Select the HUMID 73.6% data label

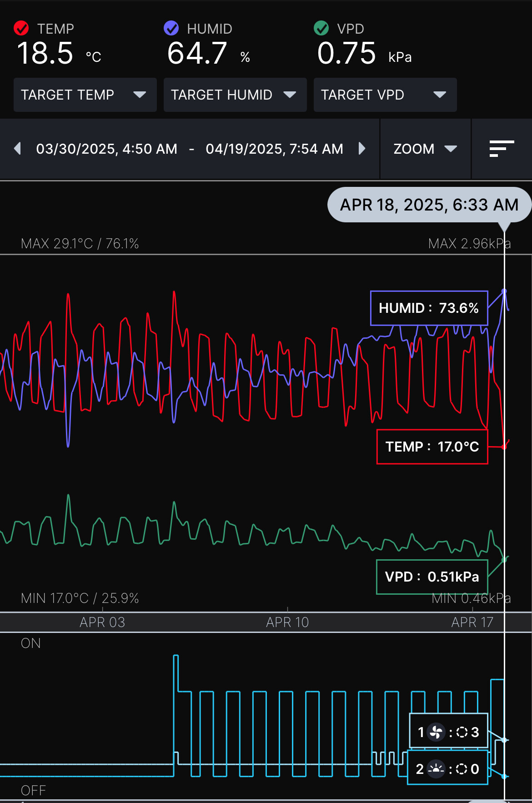click(429, 308)
